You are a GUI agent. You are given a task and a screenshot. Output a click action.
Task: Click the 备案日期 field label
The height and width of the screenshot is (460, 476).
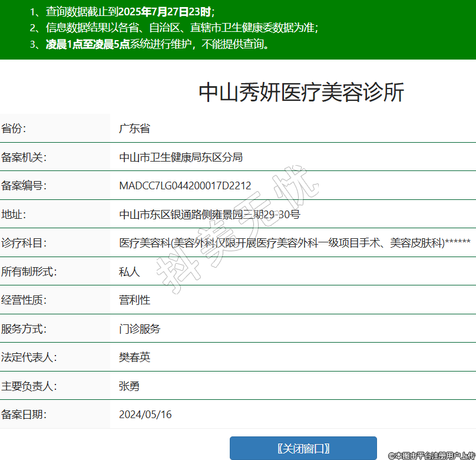(x=24, y=415)
